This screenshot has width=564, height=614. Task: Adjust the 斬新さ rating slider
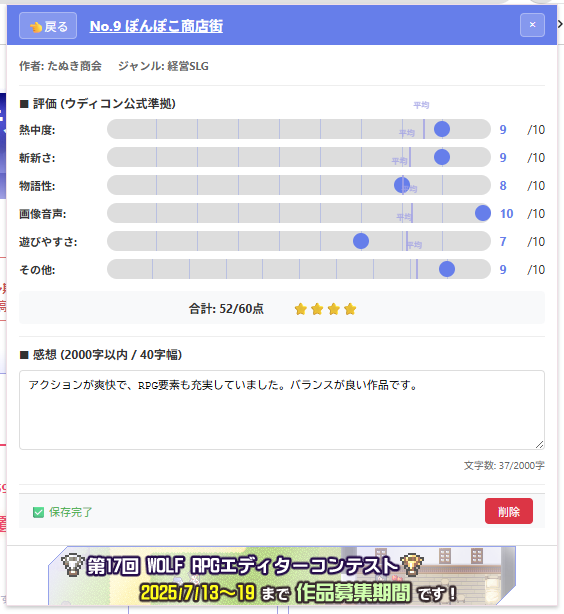pyautogui.click(x=299, y=157)
